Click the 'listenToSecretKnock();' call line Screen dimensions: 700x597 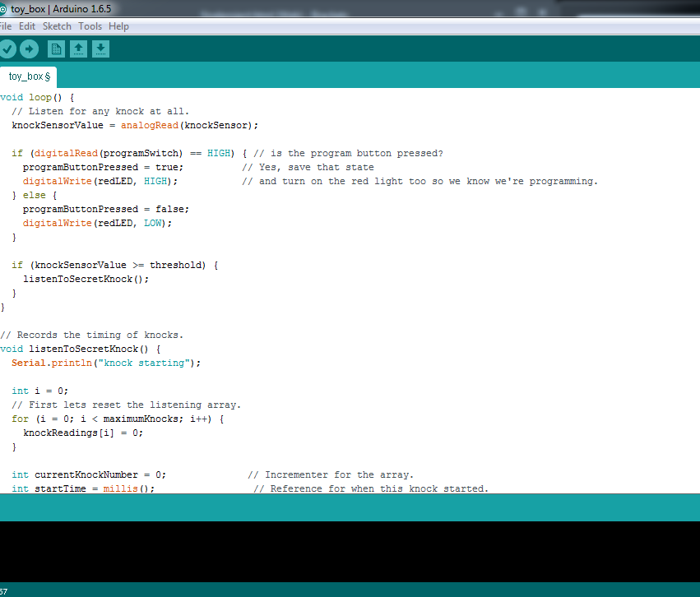coord(86,280)
